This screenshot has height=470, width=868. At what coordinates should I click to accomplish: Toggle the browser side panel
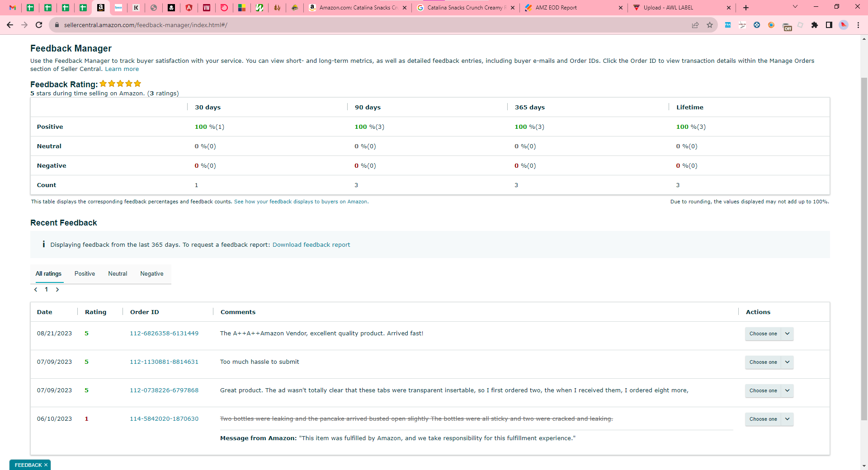[x=829, y=25]
